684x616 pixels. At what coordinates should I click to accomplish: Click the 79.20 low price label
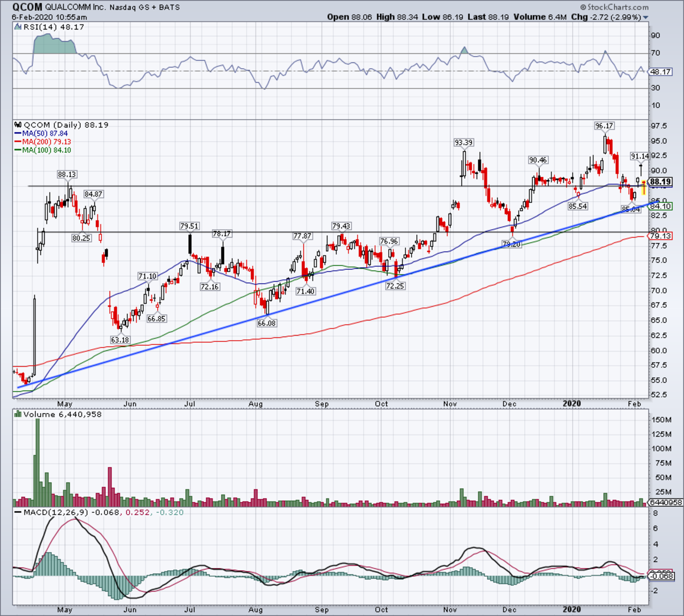pos(511,244)
